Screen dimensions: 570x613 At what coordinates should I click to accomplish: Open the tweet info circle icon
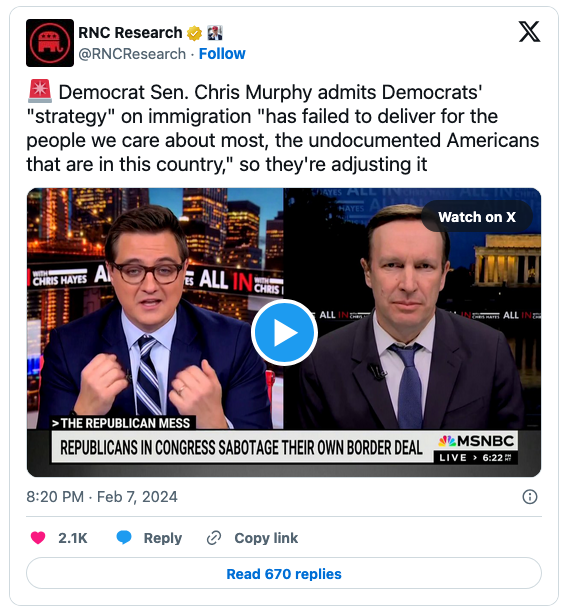tap(530, 497)
